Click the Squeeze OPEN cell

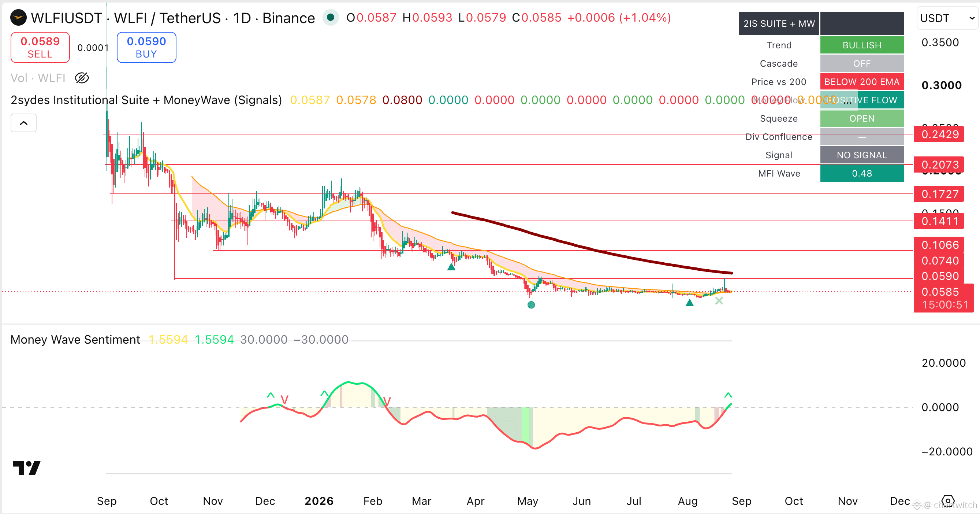click(862, 118)
